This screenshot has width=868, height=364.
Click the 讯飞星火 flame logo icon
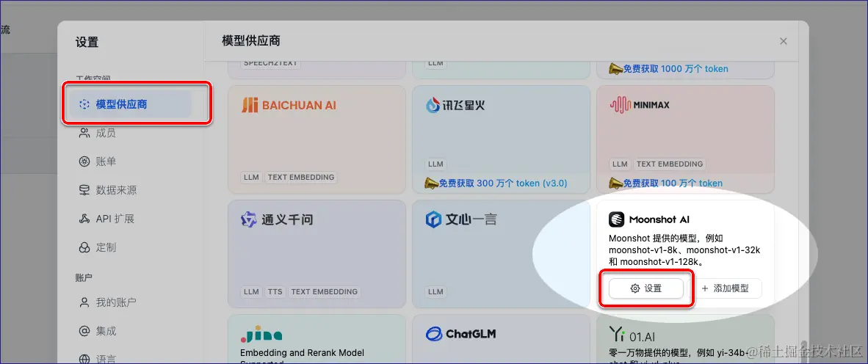[x=433, y=105]
